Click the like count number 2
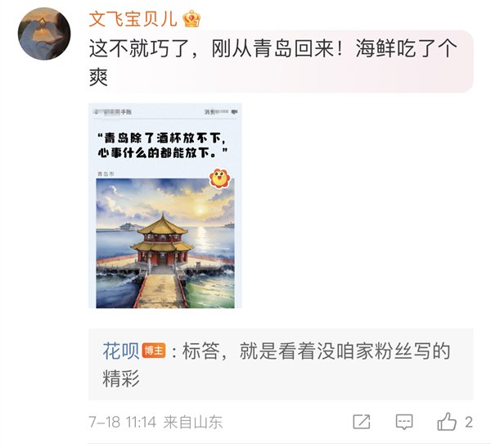 point(468,422)
